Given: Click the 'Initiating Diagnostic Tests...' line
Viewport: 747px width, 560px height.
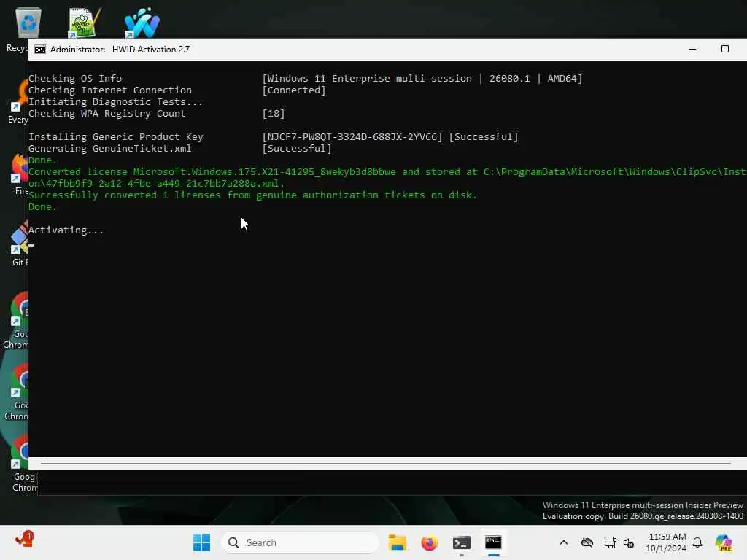Looking at the screenshot, I should (115, 101).
